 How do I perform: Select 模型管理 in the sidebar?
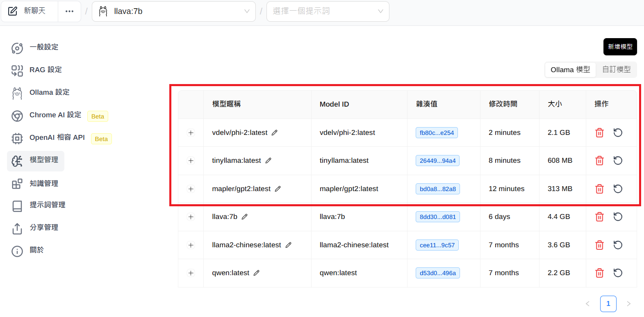coord(36,160)
